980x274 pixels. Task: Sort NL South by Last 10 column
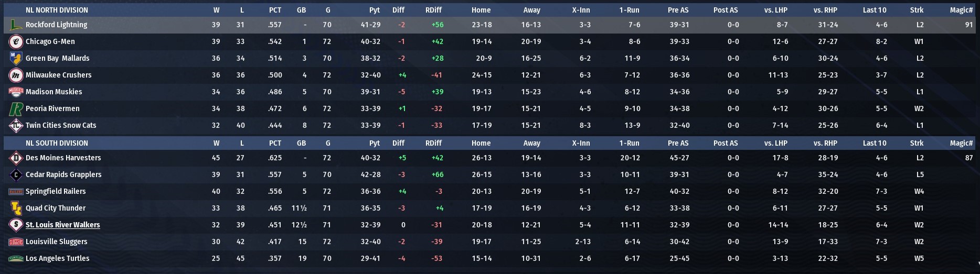874,143
